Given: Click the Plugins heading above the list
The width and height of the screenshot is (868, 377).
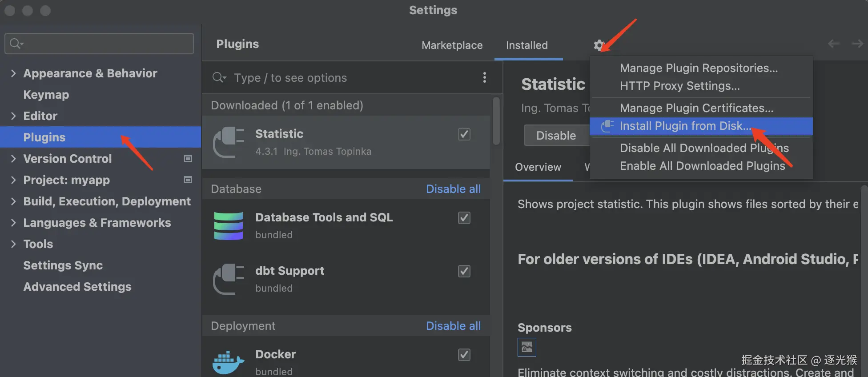Looking at the screenshot, I should click(x=237, y=44).
